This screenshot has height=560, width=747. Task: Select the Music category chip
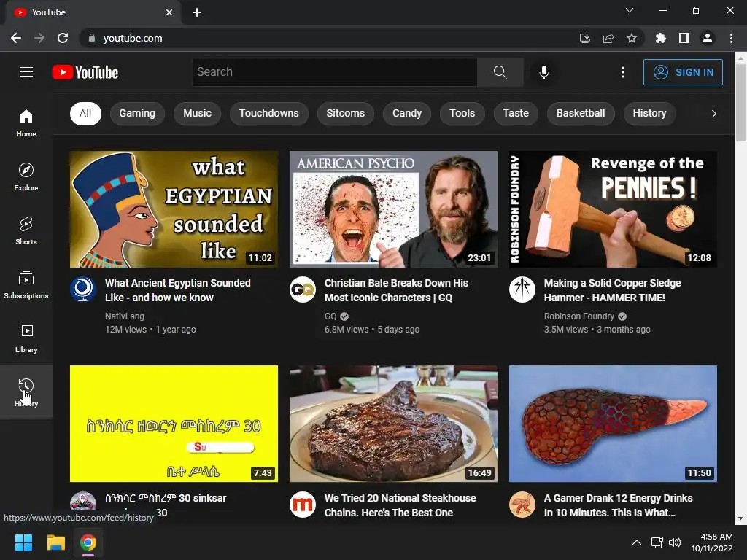tap(197, 113)
